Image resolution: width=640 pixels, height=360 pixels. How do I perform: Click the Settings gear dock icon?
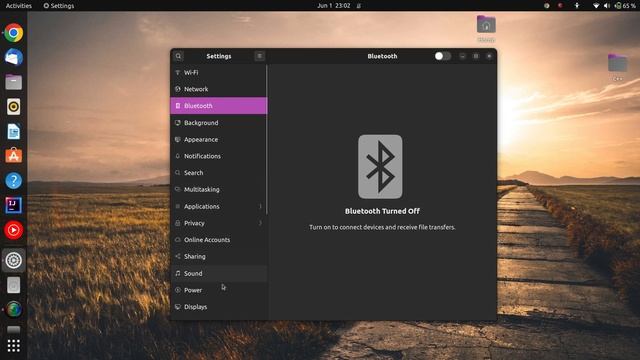(13, 260)
